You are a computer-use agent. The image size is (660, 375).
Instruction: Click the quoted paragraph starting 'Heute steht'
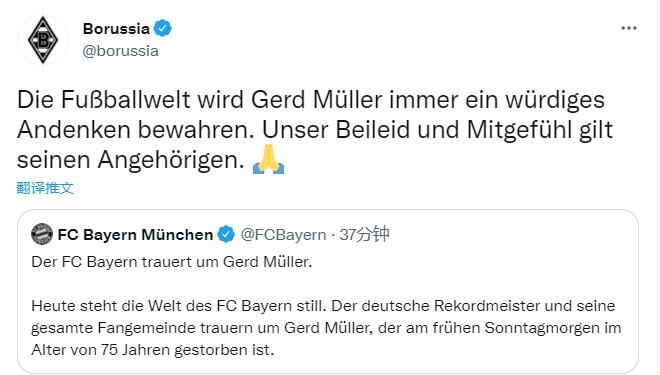point(326,327)
